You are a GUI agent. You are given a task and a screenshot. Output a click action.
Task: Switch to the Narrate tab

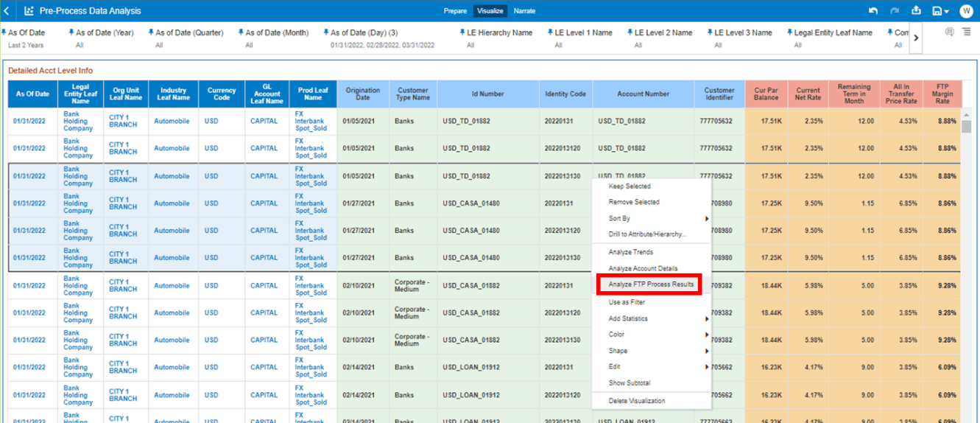point(524,11)
